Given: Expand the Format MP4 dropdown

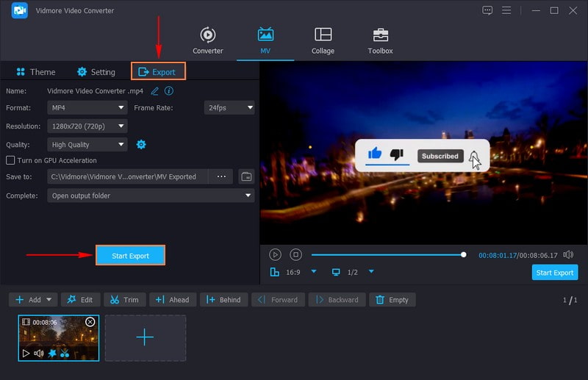Looking at the screenshot, I should point(87,107).
